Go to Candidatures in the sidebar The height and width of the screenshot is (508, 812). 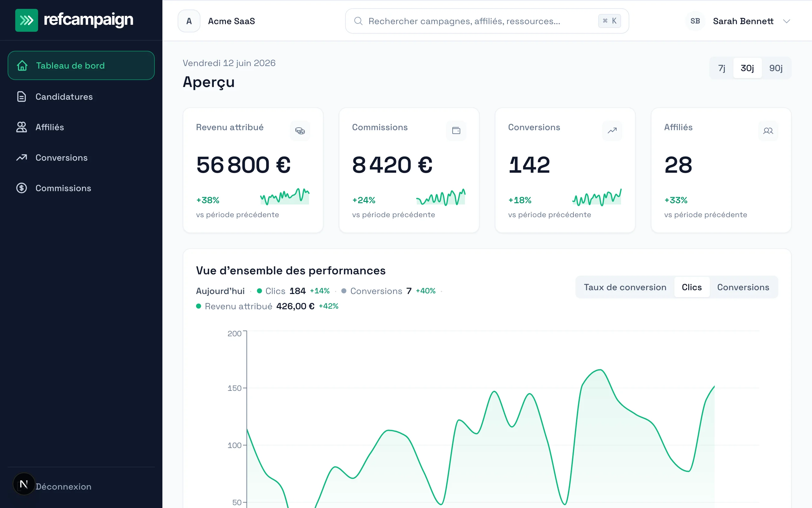[81, 97]
